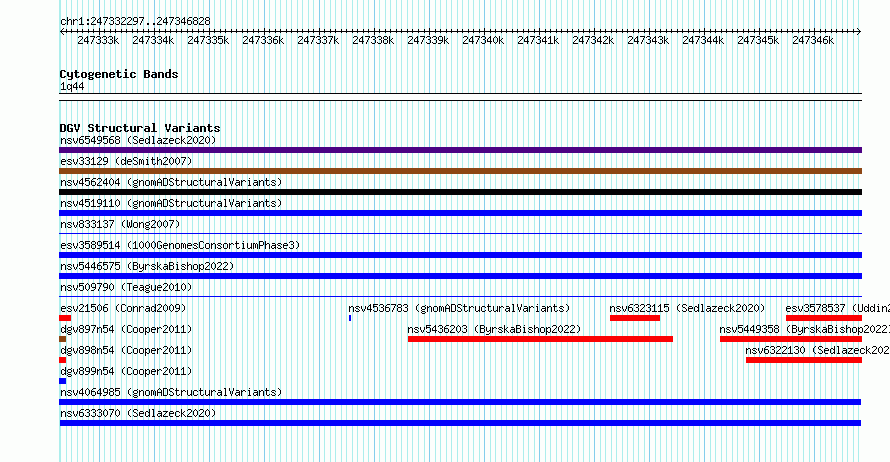Click the 247333k ruler tick label
The width and height of the screenshot is (890, 462).
coord(98,40)
